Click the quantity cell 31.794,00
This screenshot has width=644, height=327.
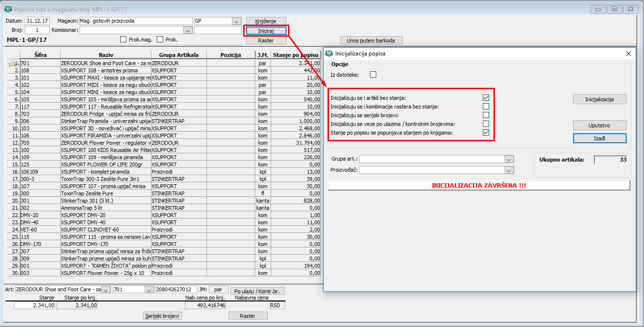coord(296,143)
